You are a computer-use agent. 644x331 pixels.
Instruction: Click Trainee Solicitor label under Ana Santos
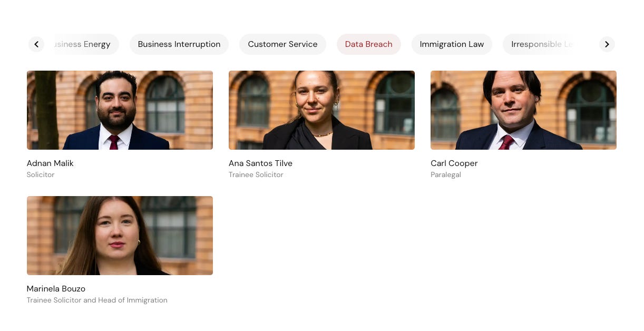(x=256, y=175)
